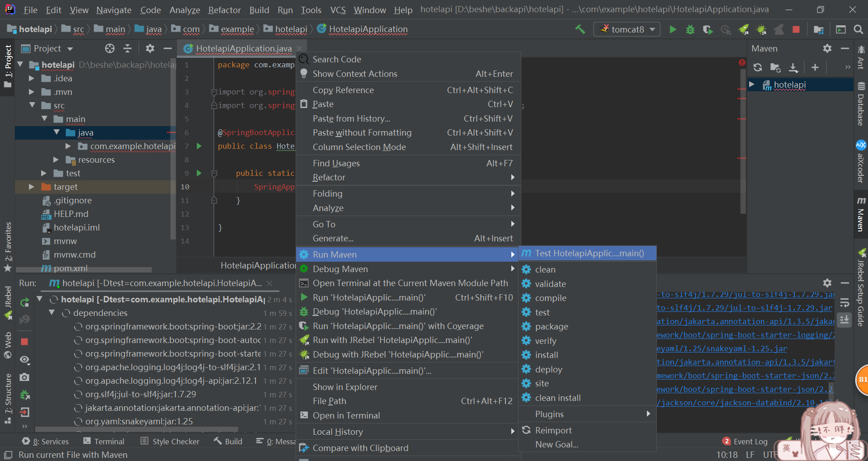This screenshot has height=461, width=868.
Task: Open Search Everywhere magnifier icon
Action: (858, 29)
